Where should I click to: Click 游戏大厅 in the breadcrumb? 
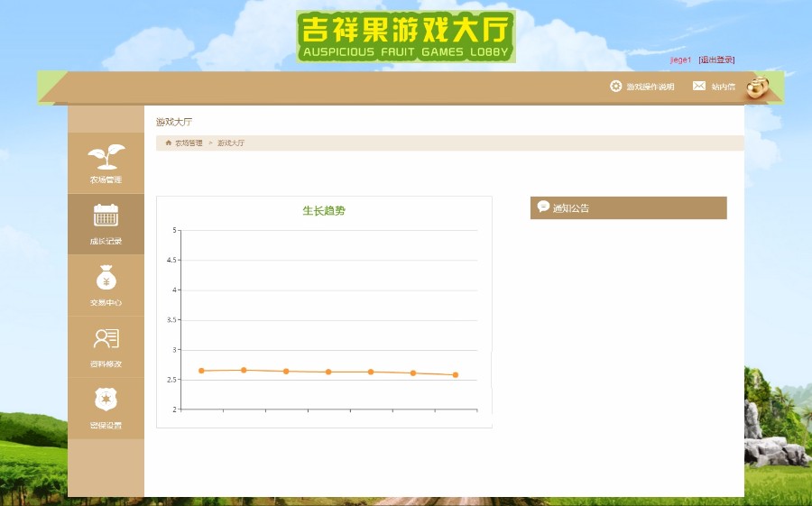[231, 143]
